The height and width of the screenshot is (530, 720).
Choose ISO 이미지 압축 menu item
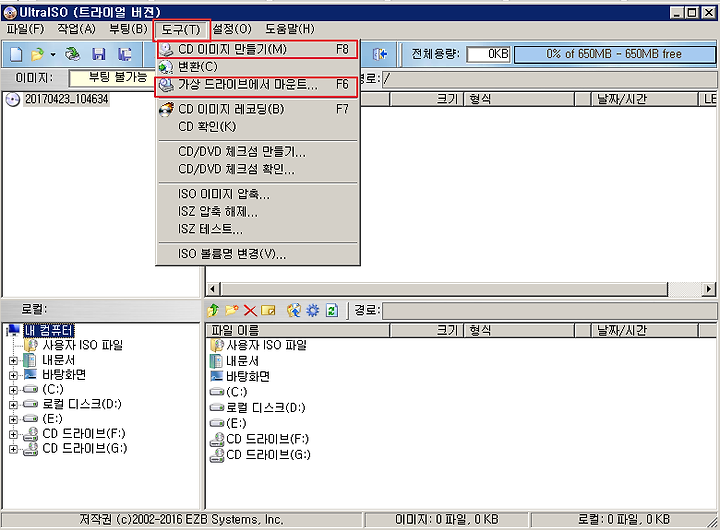(x=258, y=194)
